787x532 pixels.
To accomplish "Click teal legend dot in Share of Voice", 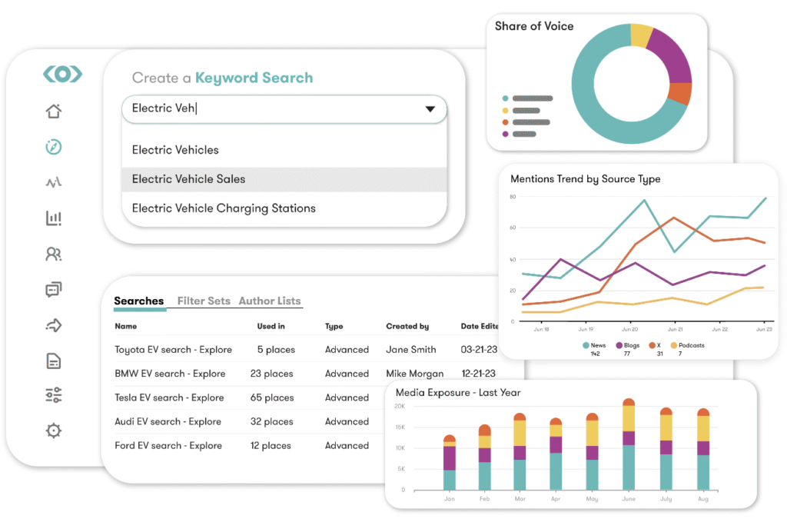I will pos(506,98).
